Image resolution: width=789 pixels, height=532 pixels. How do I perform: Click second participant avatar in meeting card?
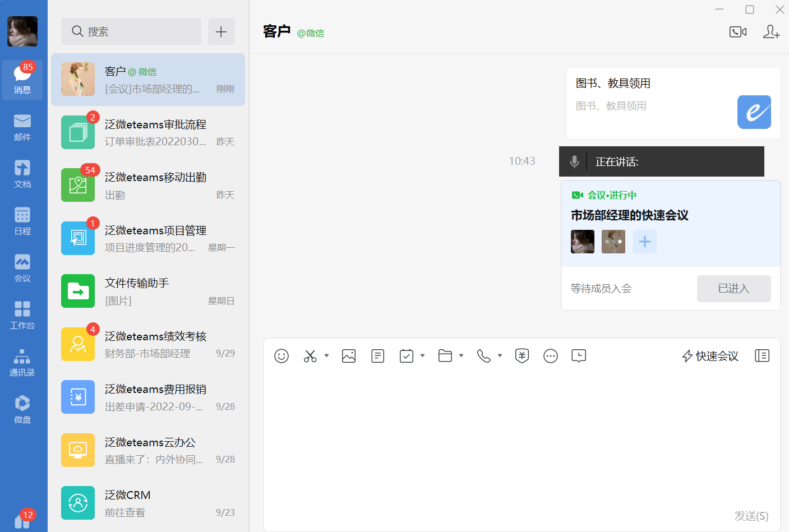point(613,242)
